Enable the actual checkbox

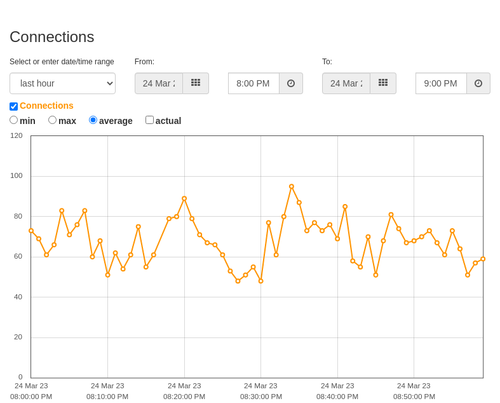click(x=149, y=120)
